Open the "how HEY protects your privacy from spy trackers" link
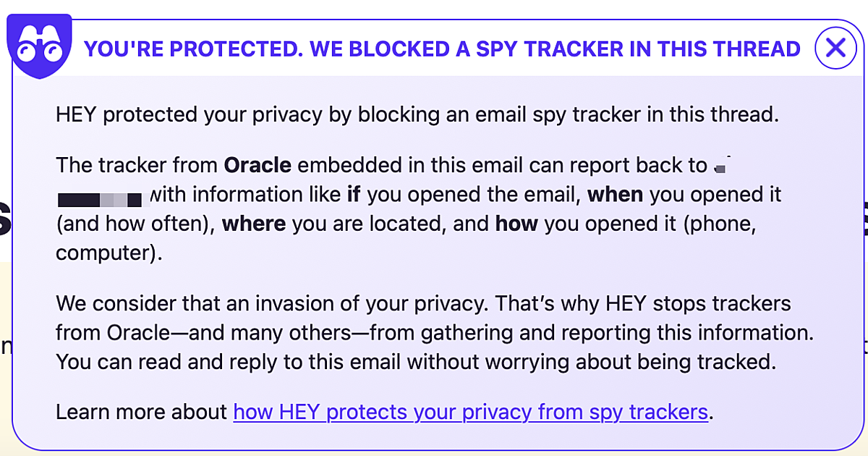 [470, 411]
